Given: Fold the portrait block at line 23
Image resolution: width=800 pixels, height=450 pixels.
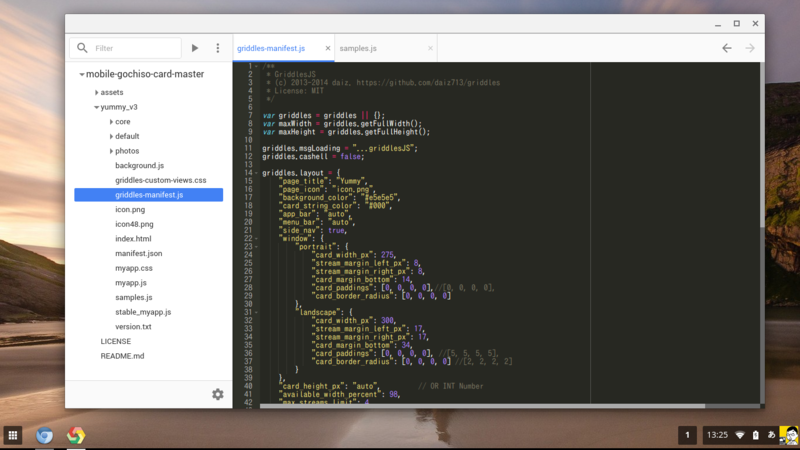Looking at the screenshot, I should click(x=256, y=246).
